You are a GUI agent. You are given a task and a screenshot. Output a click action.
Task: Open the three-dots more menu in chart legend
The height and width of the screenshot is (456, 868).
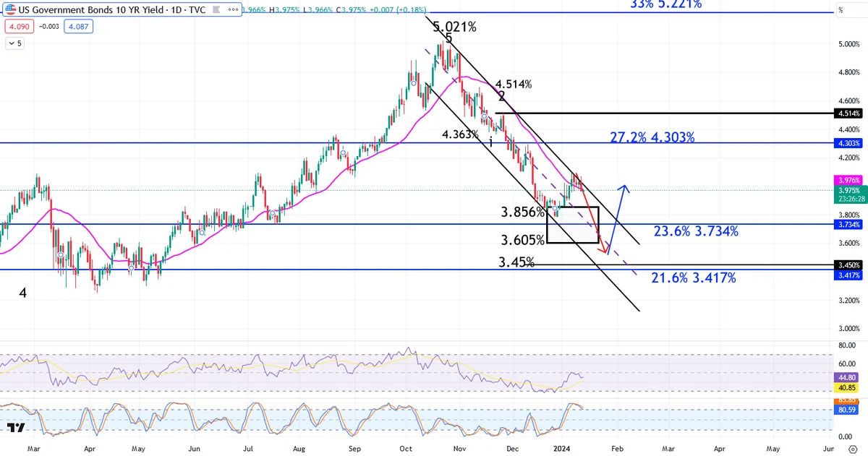(231, 12)
